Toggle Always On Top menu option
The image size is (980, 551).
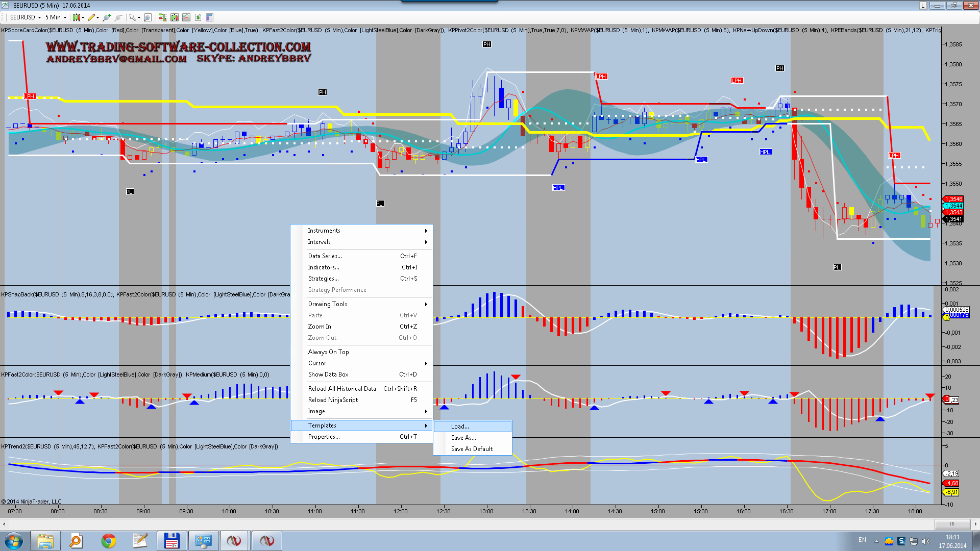point(328,352)
